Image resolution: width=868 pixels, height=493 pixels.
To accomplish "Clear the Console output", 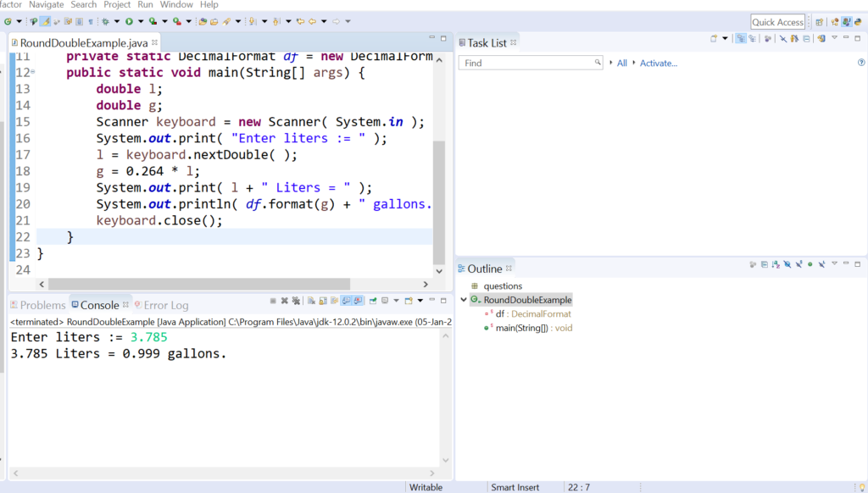I will [x=310, y=304].
